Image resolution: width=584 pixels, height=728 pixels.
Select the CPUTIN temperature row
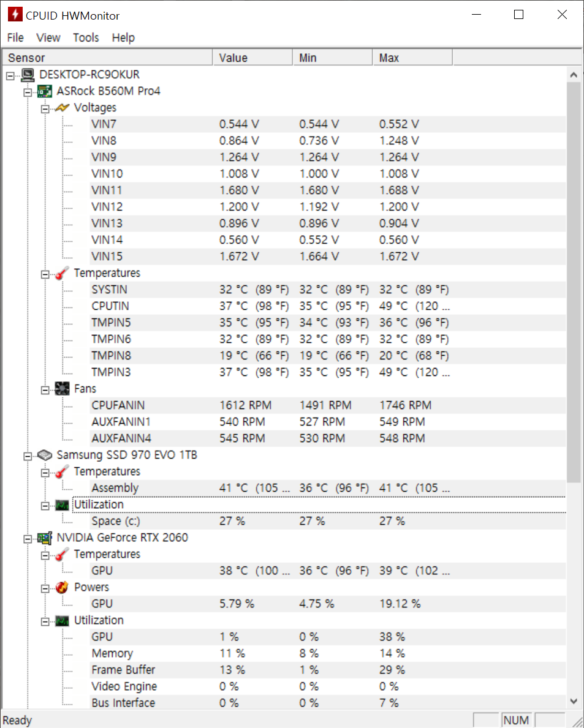(327, 306)
